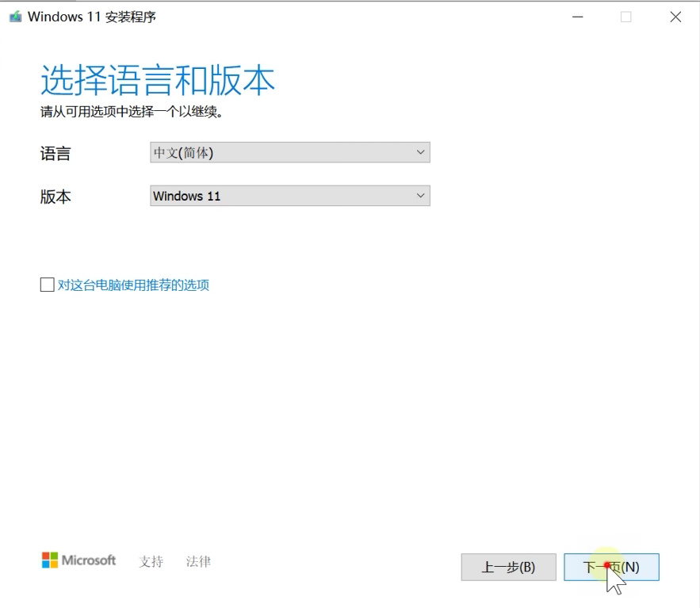The image size is (700, 608).
Task: Click the 语言 label
Action: [x=55, y=154]
